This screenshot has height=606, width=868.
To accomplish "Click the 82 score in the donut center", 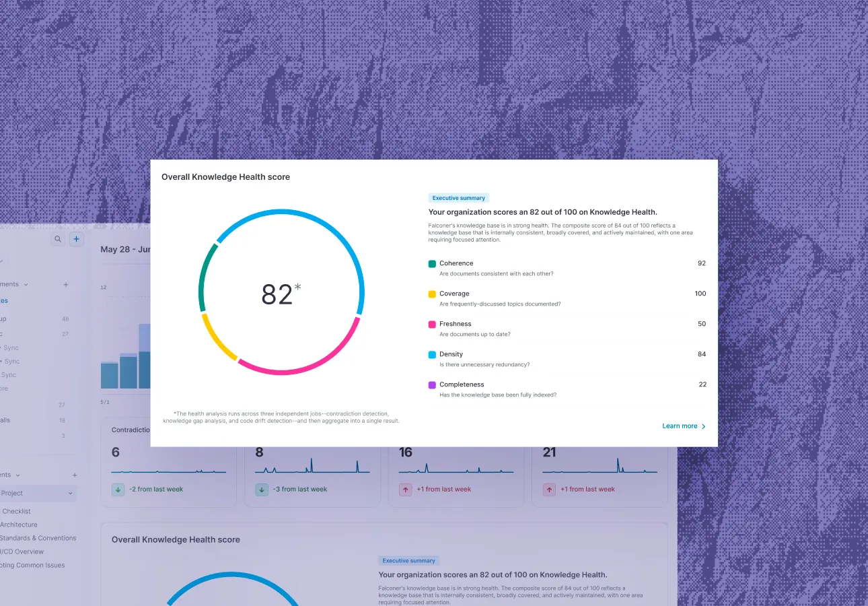I will point(277,295).
